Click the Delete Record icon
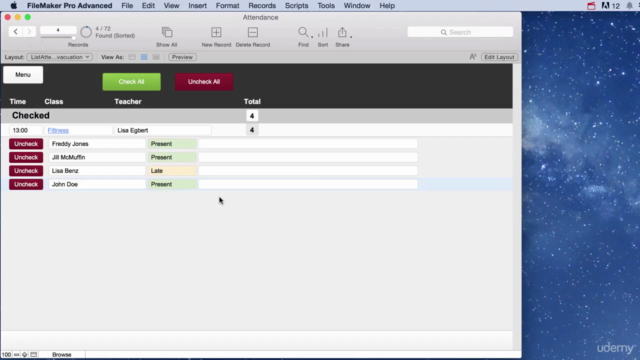 (x=253, y=32)
